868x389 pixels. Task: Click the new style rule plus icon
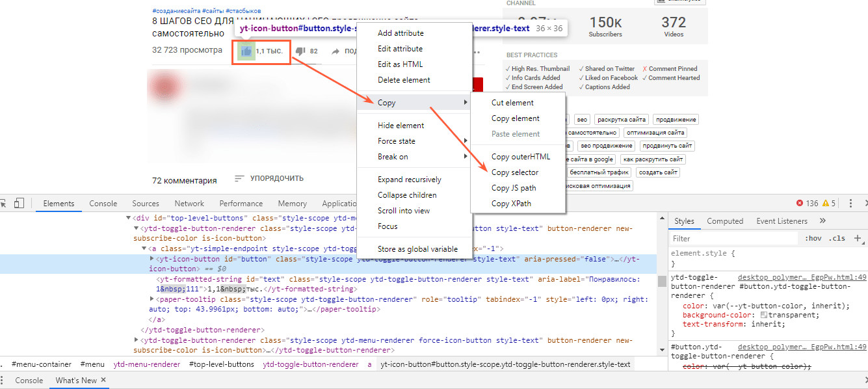click(858, 239)
